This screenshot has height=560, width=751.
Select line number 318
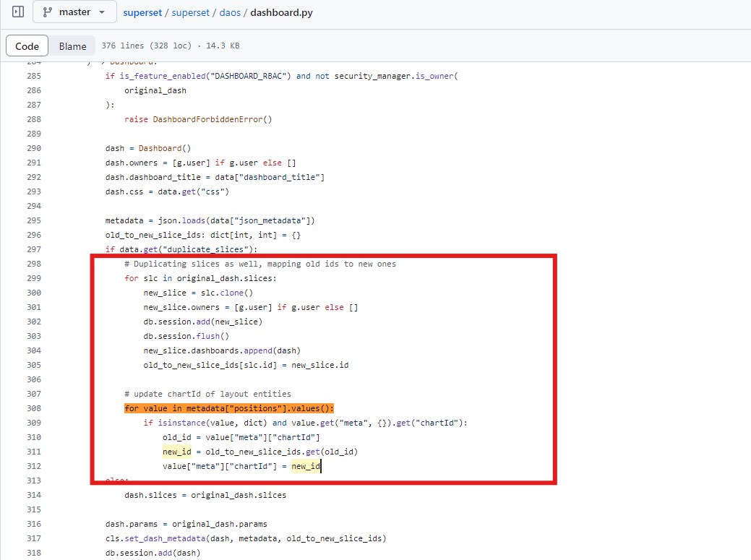point(34,553)
